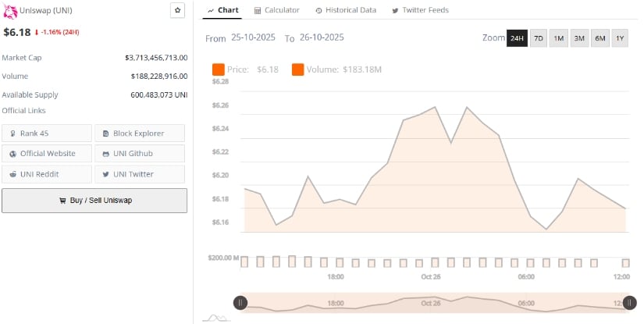Toggle the orange Price legend swatch
Screen dimensions: 644x324
coord(218,70)
